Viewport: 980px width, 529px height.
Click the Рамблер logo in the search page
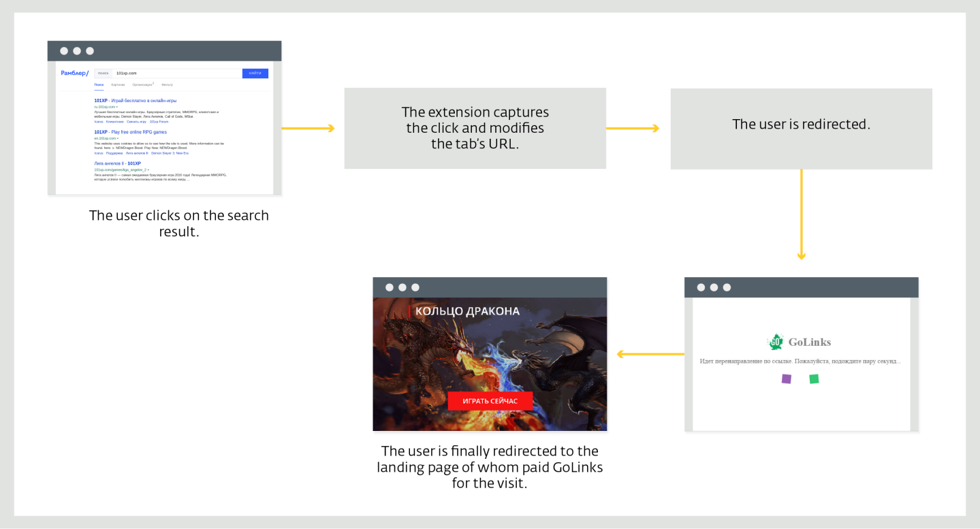(x=75, y=73)
